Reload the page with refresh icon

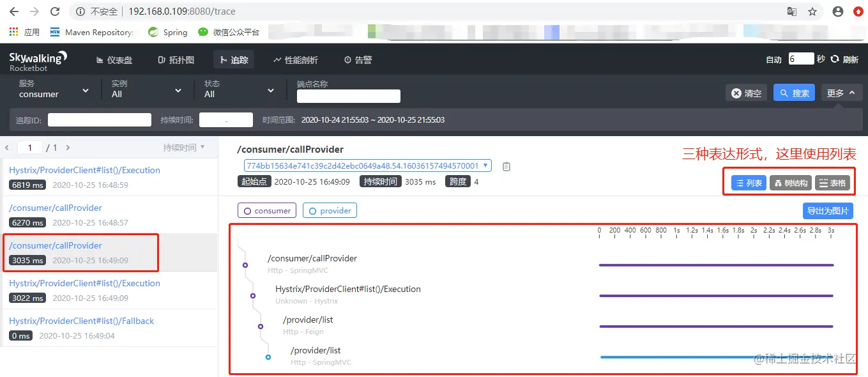[55, 12]
